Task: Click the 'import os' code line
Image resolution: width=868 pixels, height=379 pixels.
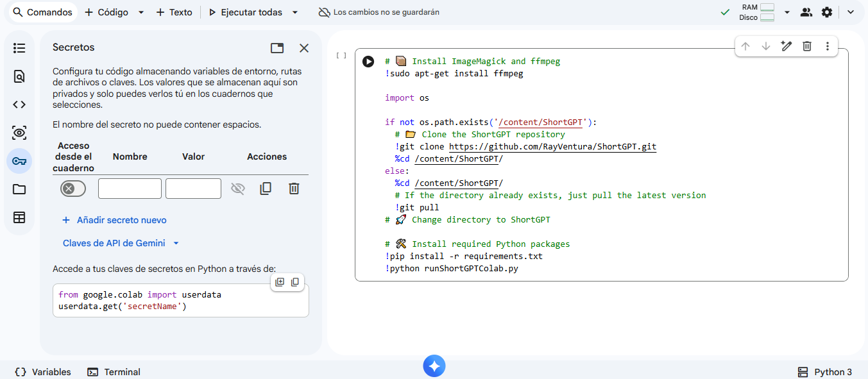Action: [x=407, y=98]
